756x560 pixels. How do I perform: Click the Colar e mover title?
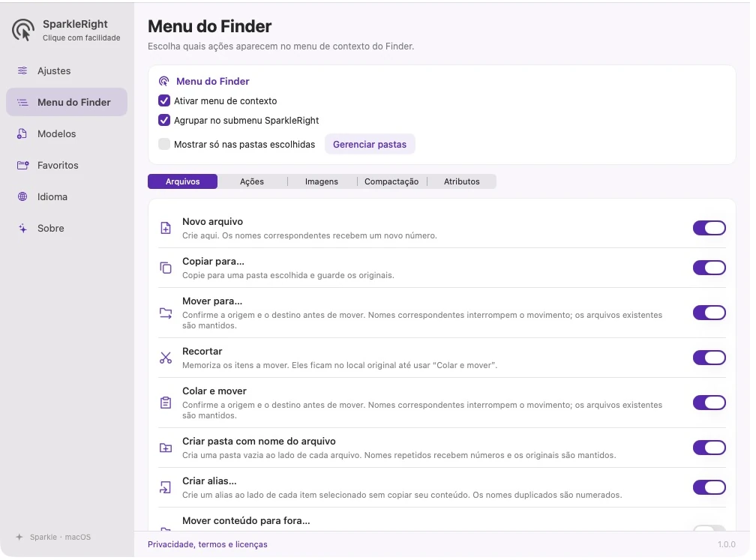click(214, 391)
